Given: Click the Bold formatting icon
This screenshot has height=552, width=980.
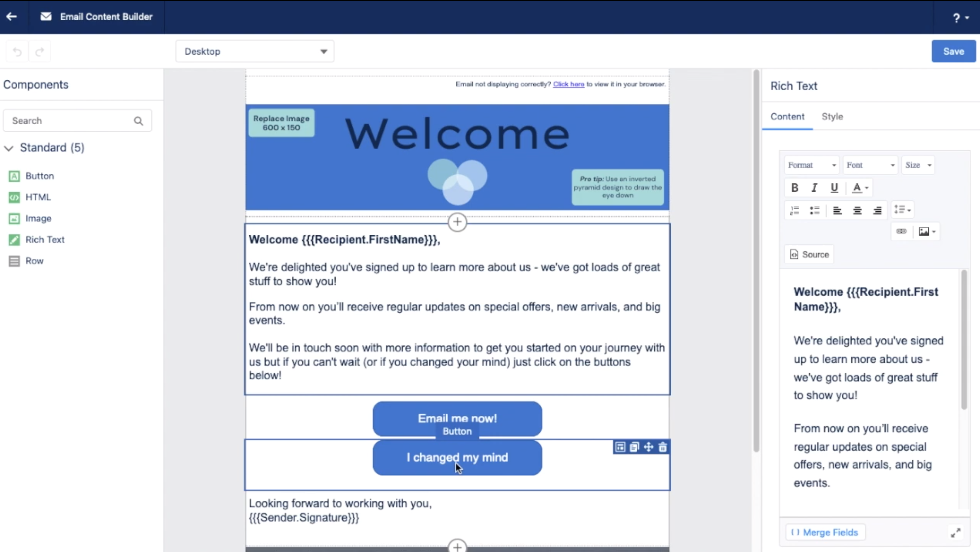Looking at the screenshot, I should pos(794,188).
